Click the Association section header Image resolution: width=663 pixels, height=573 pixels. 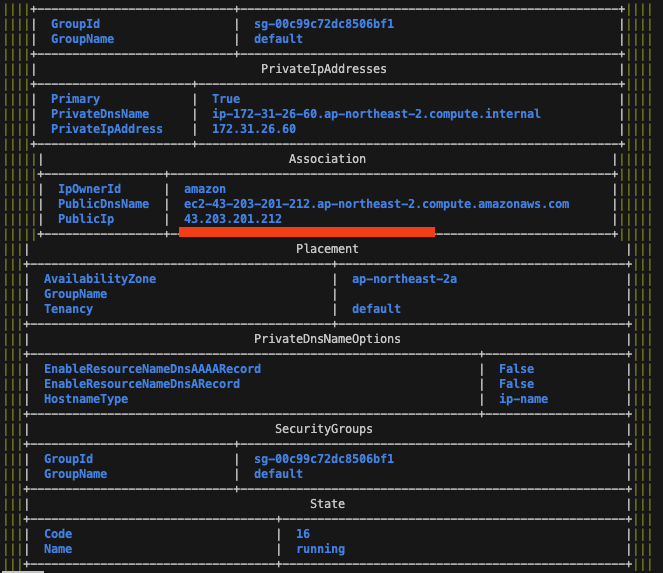(327, 159)
